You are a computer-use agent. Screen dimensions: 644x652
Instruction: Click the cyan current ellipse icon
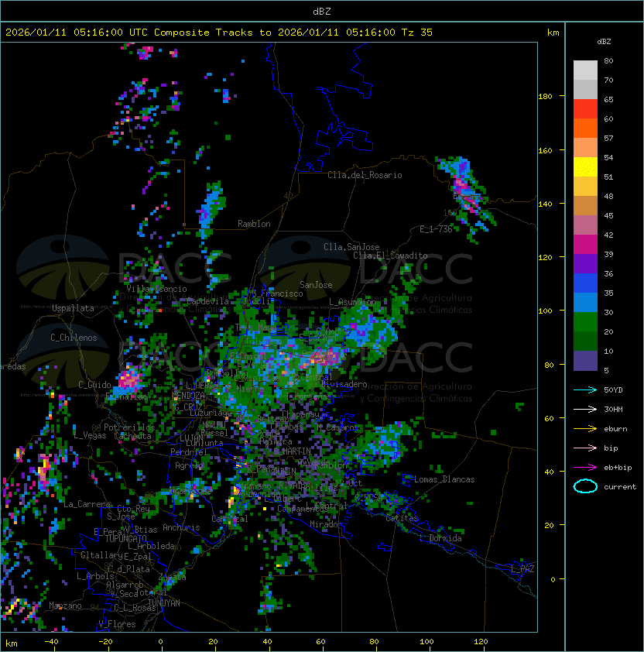[585, 486]
